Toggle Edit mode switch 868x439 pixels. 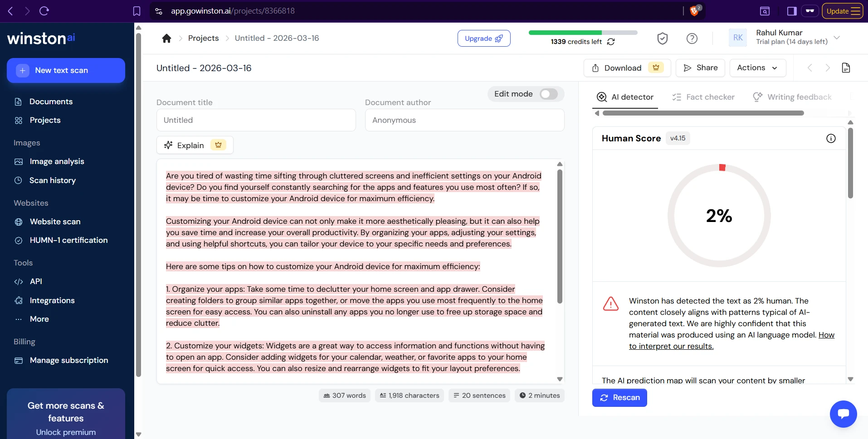pos(549,94)
